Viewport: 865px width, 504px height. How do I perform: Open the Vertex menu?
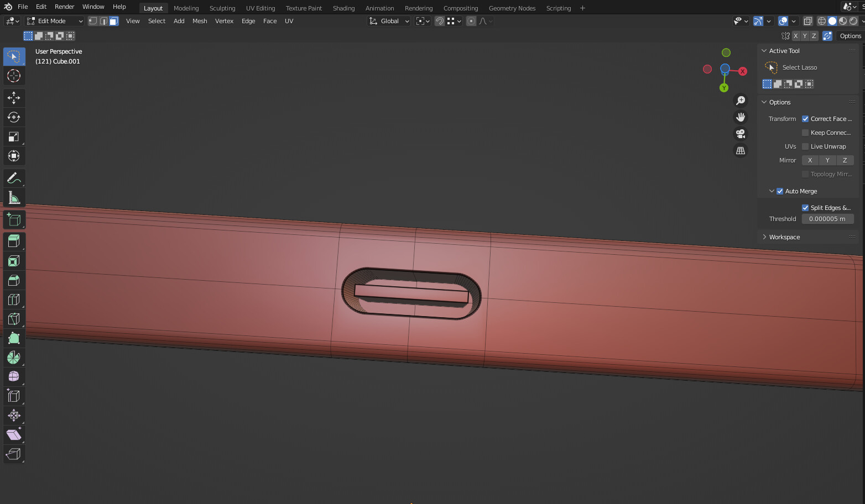click(x=224, y=21)
